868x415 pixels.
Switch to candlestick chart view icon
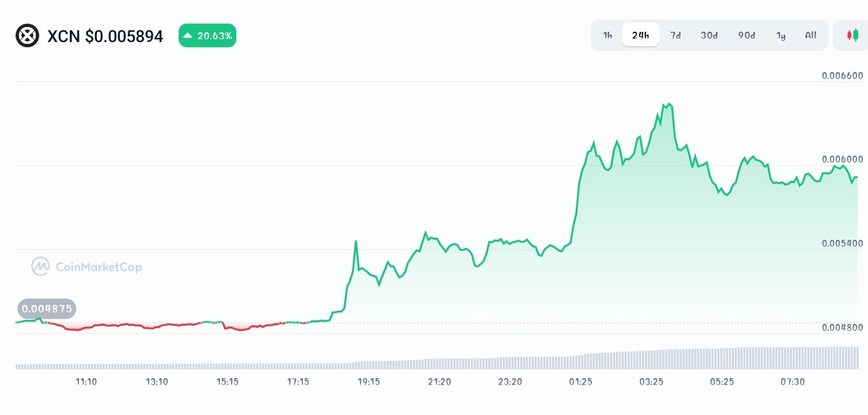point(852,35)
